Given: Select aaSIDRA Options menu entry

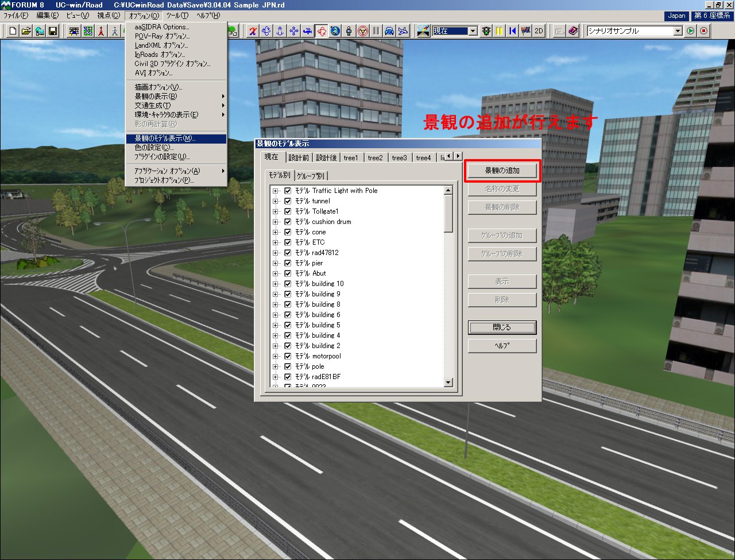Looking at the screenshot, I should (x=176, y=27).
